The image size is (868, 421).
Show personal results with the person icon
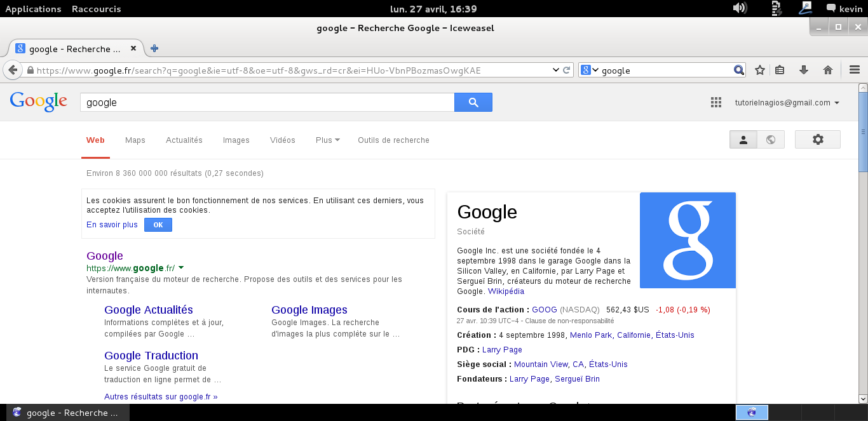[743, 140]
